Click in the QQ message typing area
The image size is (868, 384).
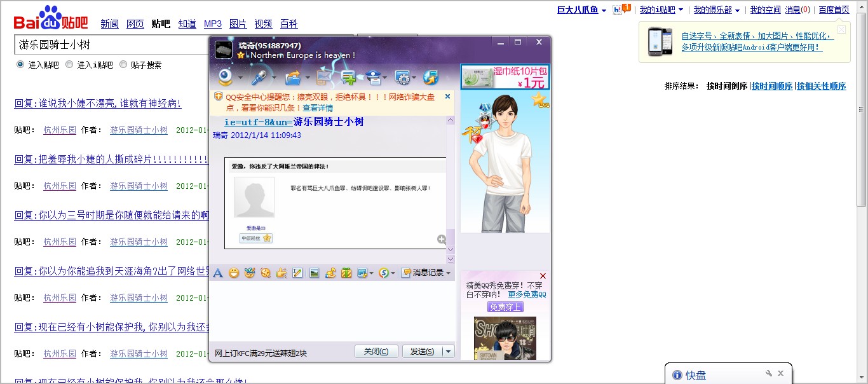[x=332, y=310]
